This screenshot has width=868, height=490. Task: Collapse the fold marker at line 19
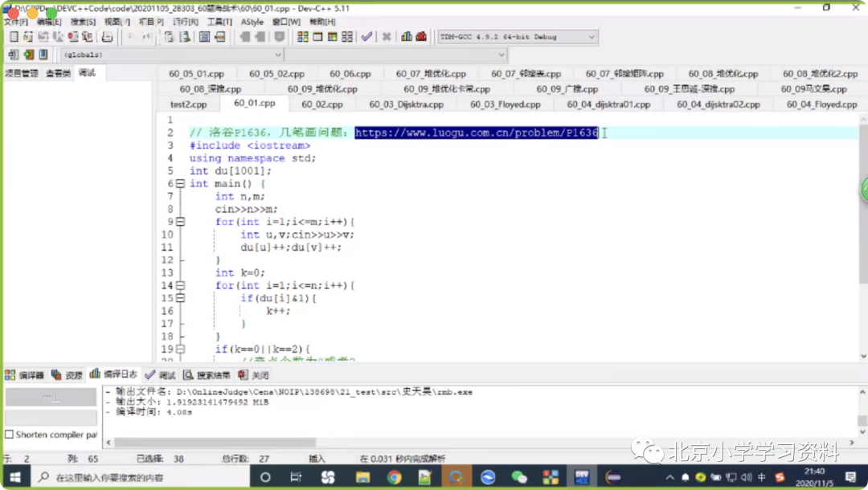click(181, 349)
